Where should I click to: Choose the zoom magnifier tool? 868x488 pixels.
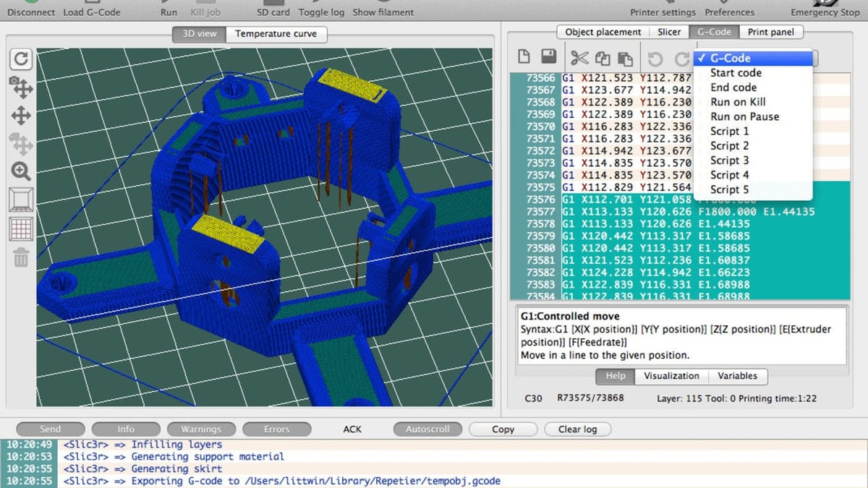click(x=21, y=171)
